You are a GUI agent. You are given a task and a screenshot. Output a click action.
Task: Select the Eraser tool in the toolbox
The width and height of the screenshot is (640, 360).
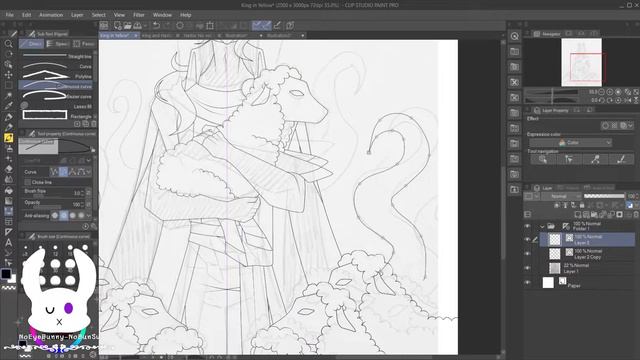[x=8, y=169]
